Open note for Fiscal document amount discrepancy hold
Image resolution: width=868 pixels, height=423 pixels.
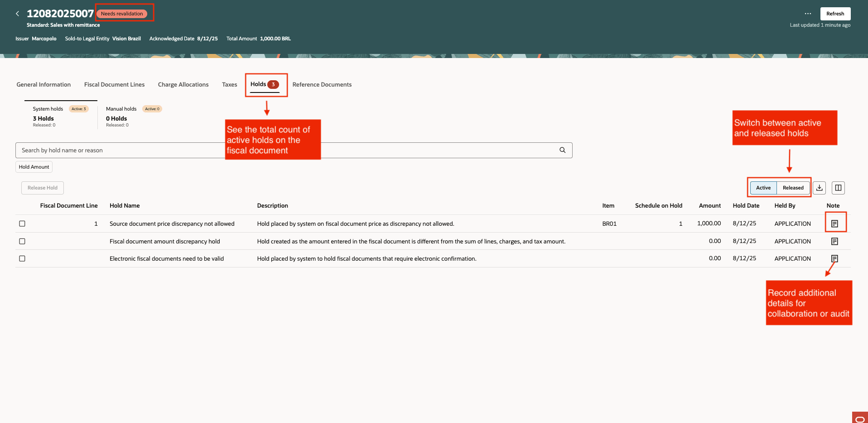tap(834, 241)
